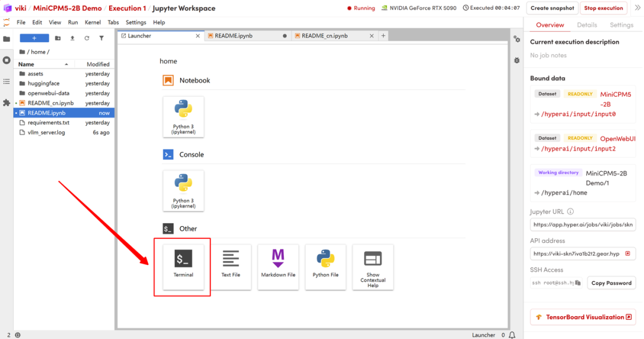
Task: Open the extension manager puzzle icon
Action: point(7,103)
